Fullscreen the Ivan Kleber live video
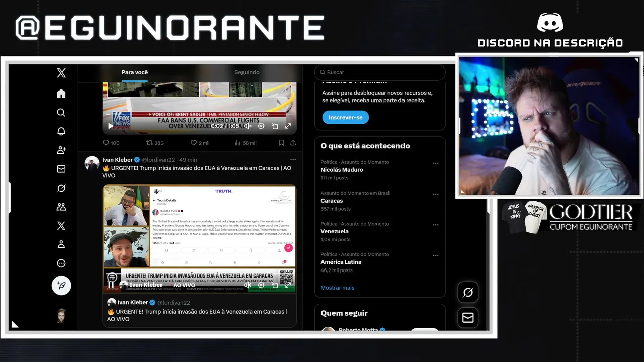644x362 pixels. [x=288, y=285]
